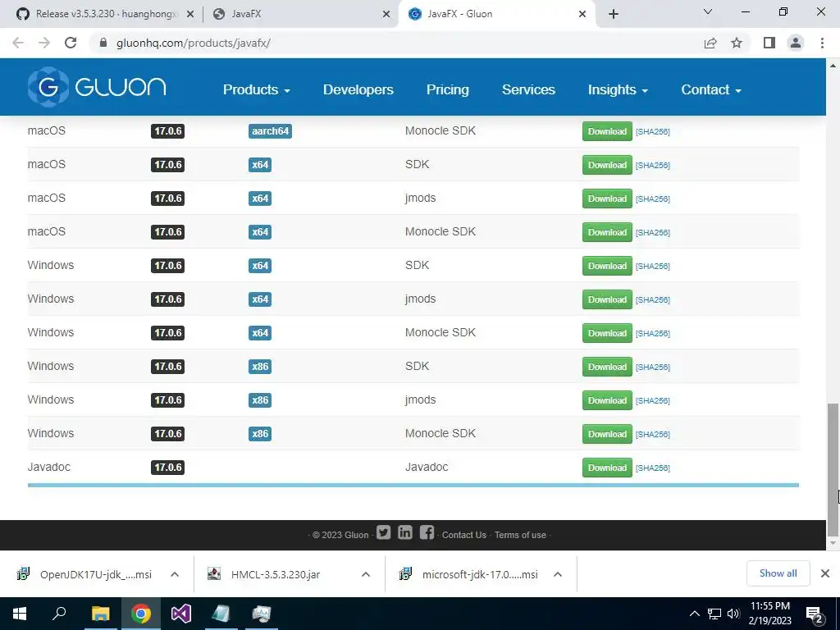Viewport: 840px width, 630px height.
Task: Open the Products dropdown menu
Action: pos(257,89)
